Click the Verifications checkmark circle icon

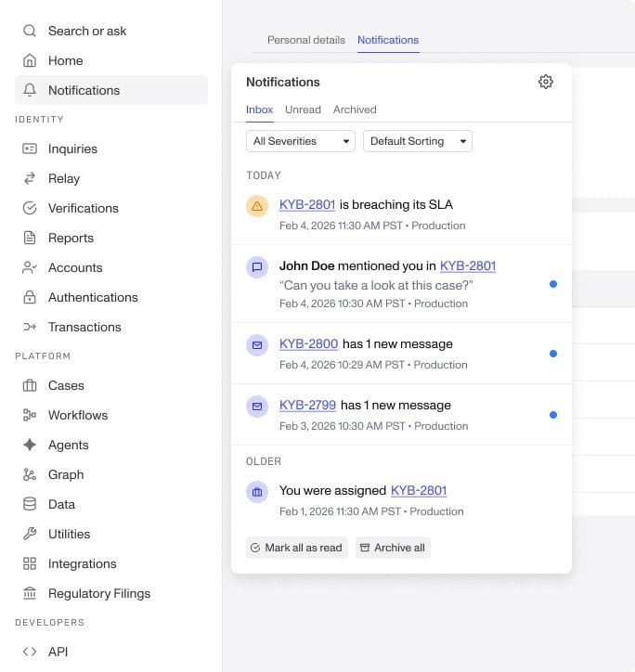click(x=30, y=208)
